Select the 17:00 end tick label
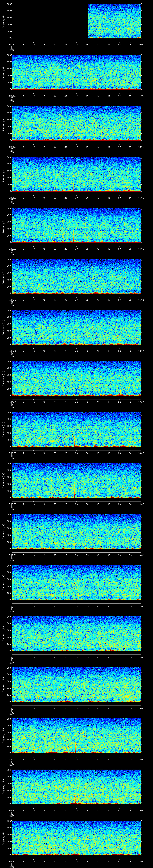153x868 pixels. tap(141, 402)
